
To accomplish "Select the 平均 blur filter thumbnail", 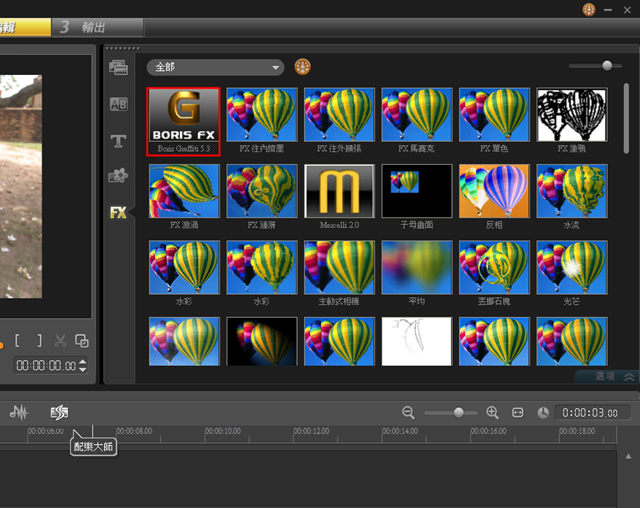I will [x=417, y=267].
